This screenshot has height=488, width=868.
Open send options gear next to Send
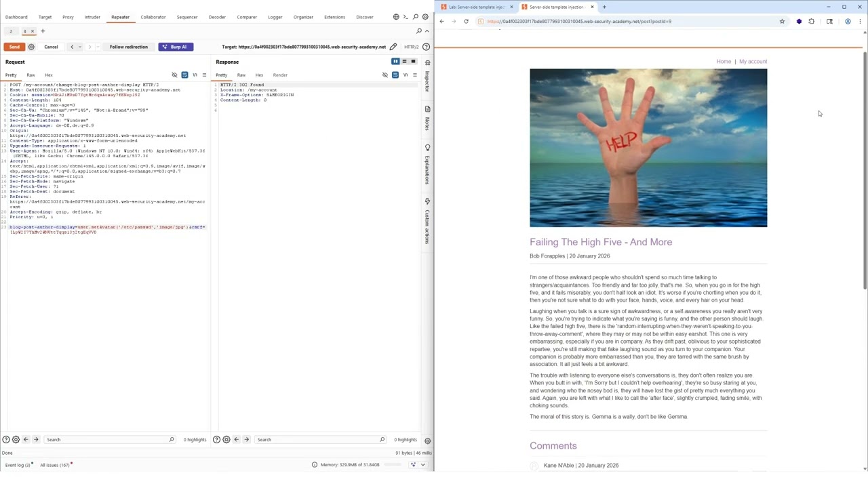31,47
